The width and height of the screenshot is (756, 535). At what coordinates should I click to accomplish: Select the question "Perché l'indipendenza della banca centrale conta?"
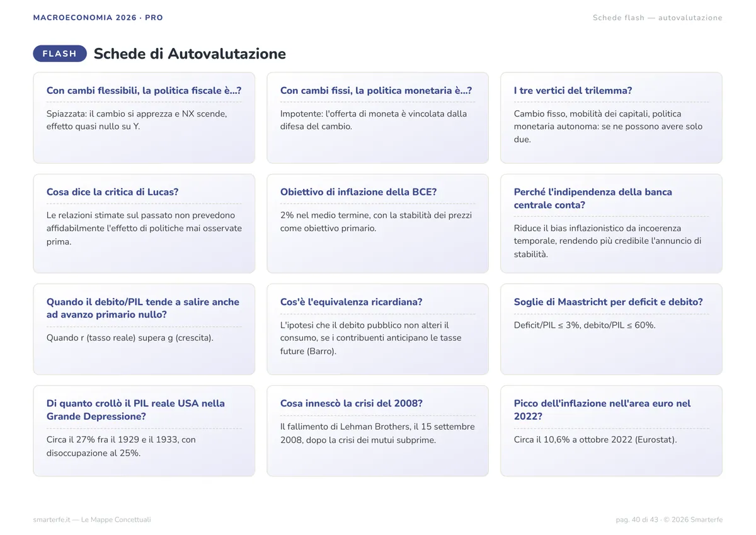point(593,198)
